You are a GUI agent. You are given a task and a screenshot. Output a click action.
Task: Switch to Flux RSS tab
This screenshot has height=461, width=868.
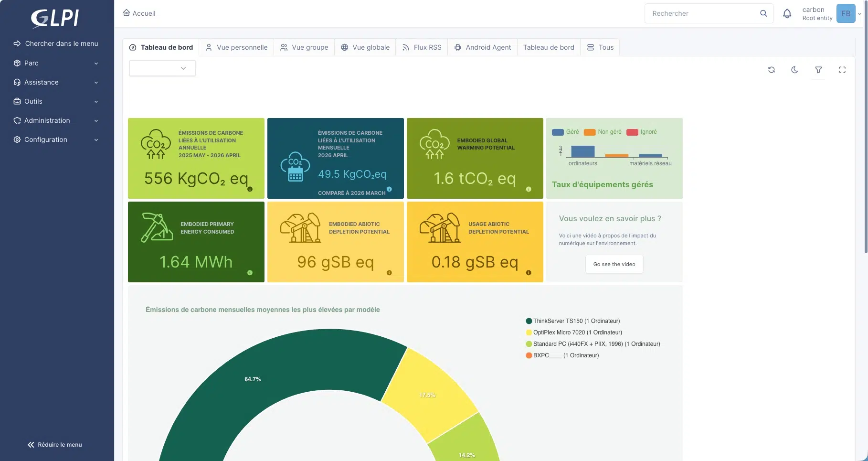[x=422, y=47]
